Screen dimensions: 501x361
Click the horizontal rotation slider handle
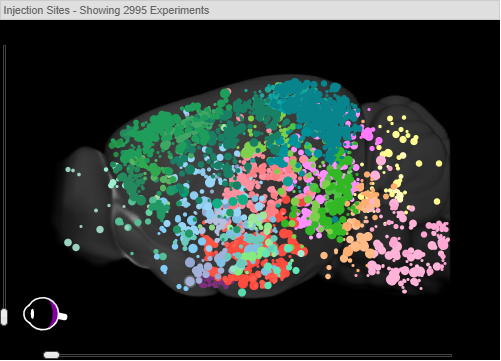pos(52,355)
